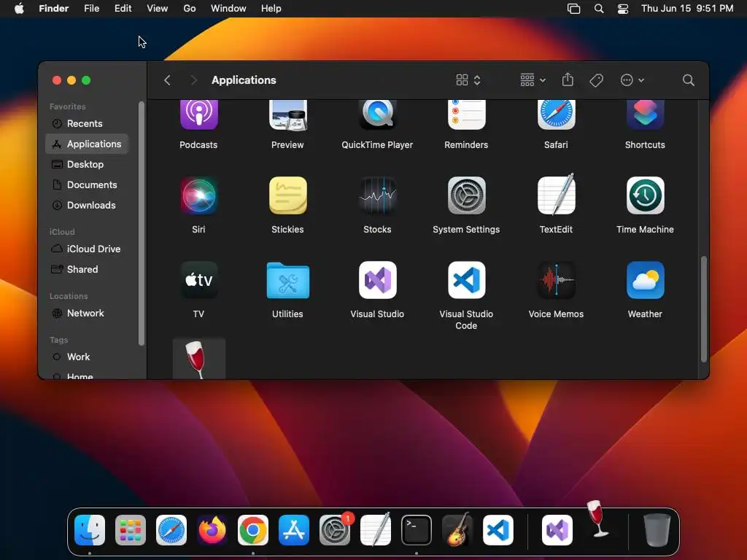Click the Forward navigation chevron
Screen dimensions: 747x560
(193, 80)
